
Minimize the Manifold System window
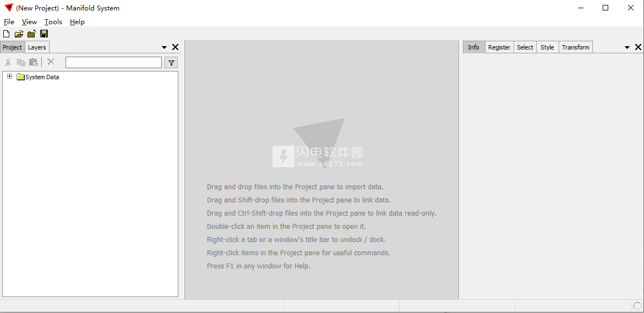coord(580,8)
